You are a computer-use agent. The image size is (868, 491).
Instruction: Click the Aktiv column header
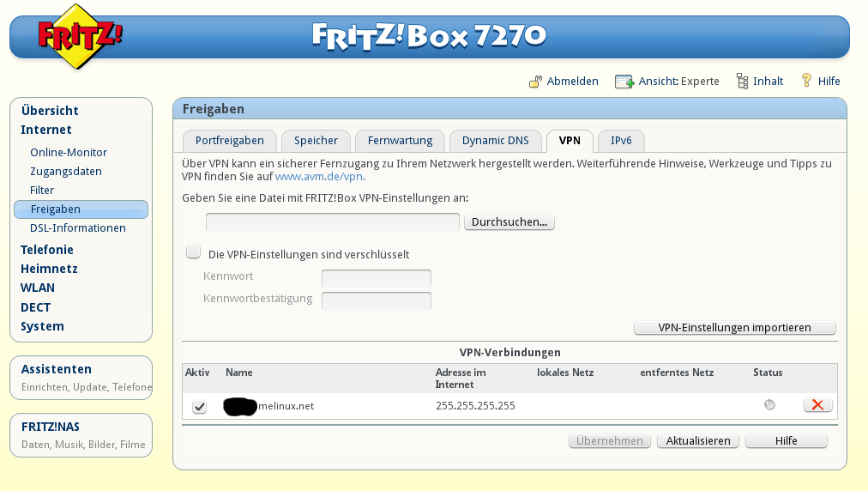(x=197, y=373)
